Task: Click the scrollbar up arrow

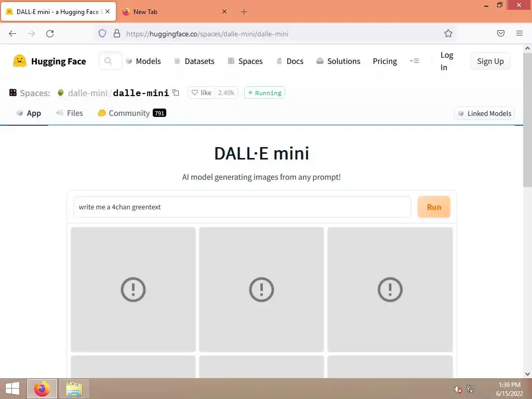Action: tap(527, 48)
